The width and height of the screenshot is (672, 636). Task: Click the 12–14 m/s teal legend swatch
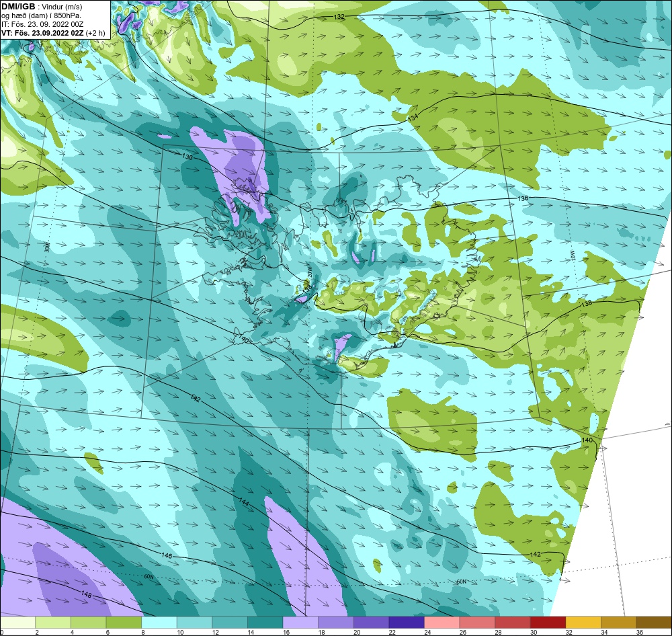tap(230, 623)
